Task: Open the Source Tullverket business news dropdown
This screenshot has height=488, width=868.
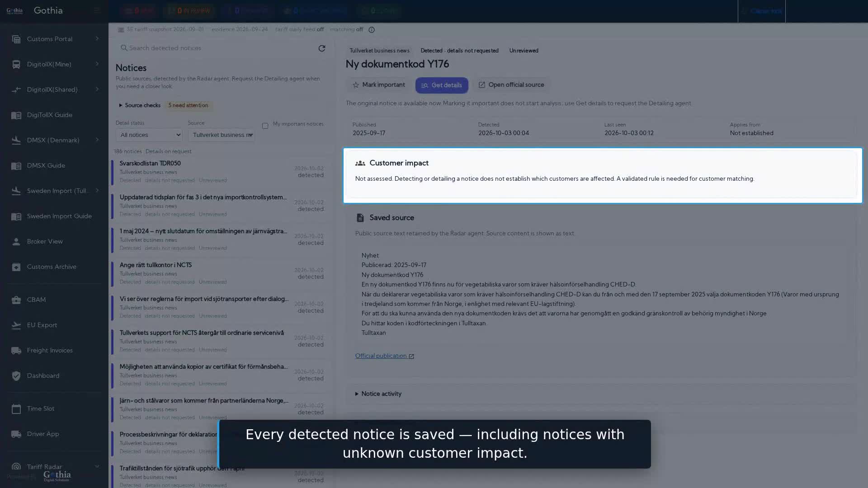Action: pyautogui.click(x=222, y=135)
